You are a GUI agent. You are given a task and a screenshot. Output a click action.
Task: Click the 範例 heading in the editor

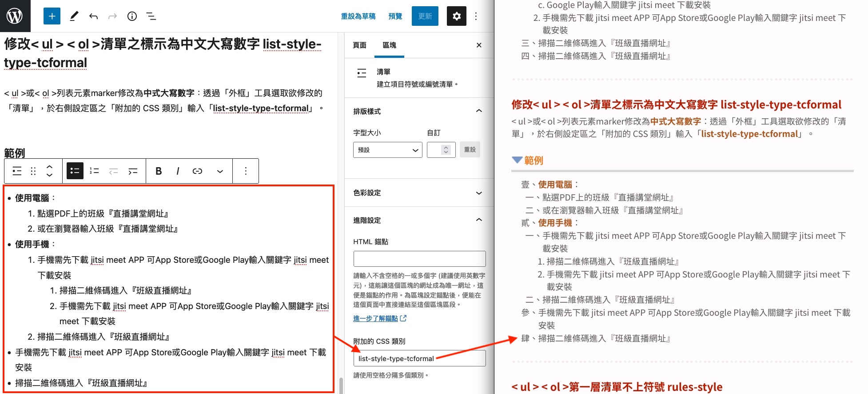coord(15,153)
